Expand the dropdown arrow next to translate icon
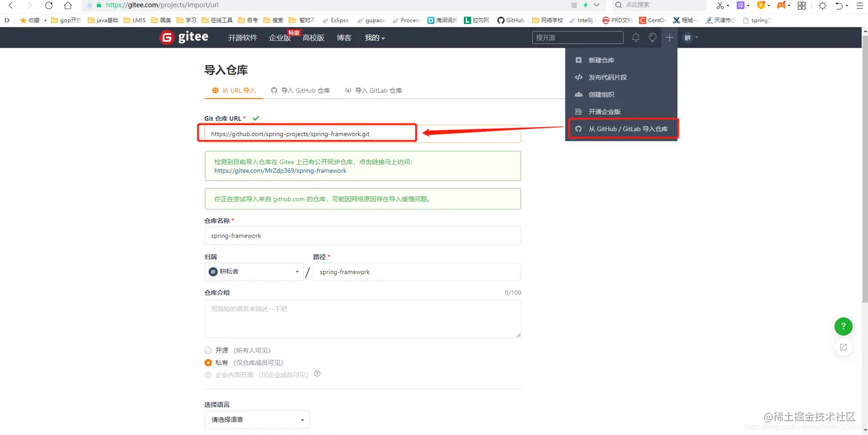Image resolution: width=868 pixels, height=435 pixels. pos(749,6)
